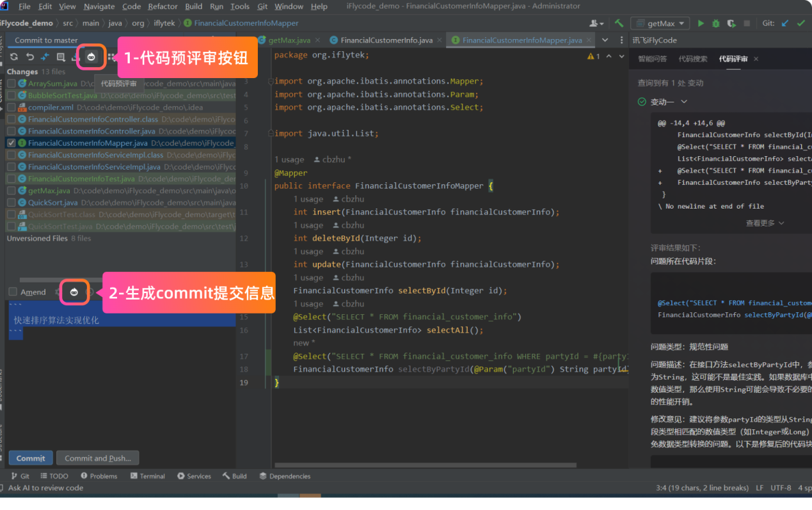Check the QuickSort.java checkbox
The image size is (812, 510).
click(x=12, y=203)
